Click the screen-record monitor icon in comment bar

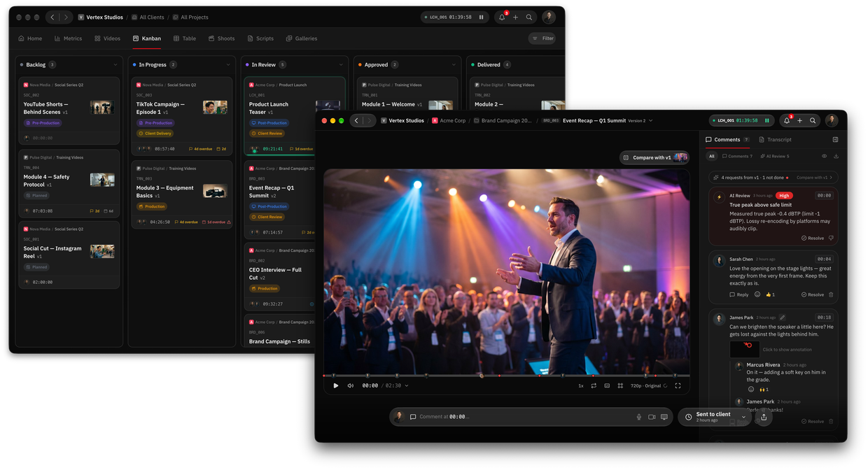click(664, 417)
